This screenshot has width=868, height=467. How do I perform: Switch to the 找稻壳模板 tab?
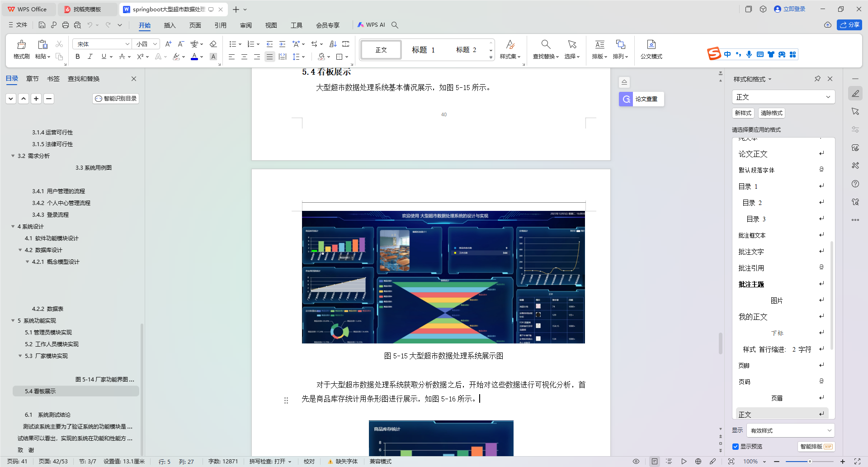point(87,9)
